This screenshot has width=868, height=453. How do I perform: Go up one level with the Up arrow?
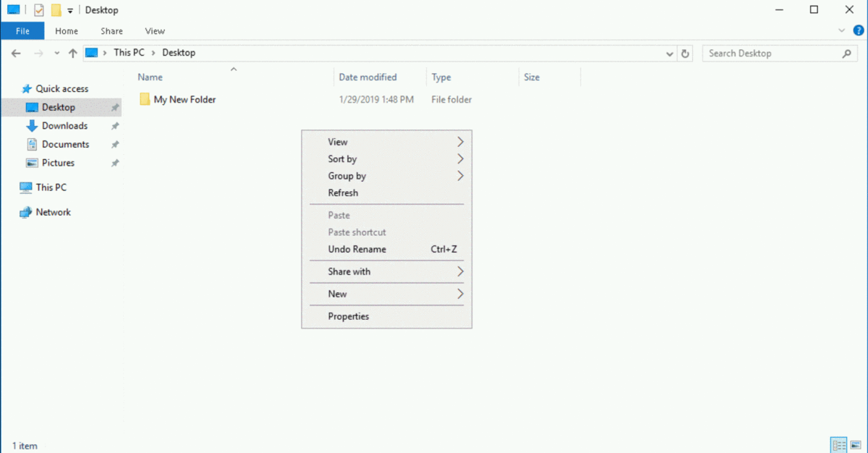tap(73, 53)
